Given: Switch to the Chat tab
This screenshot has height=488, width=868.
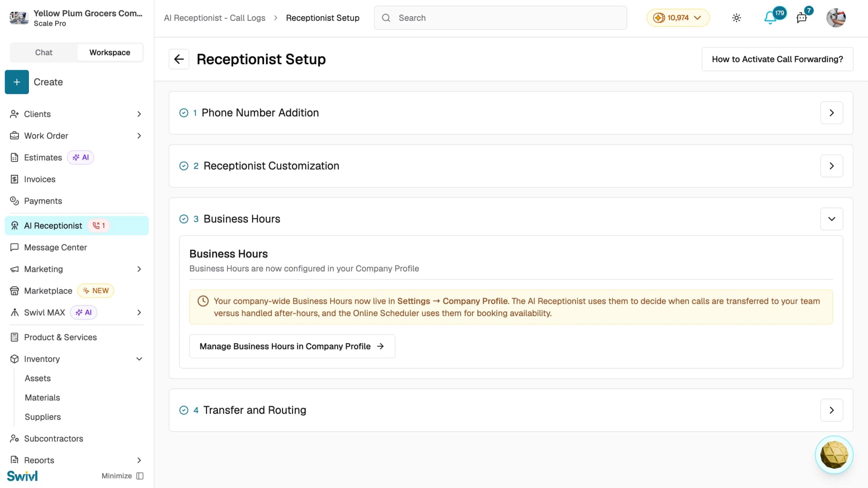Looking at the screenshot, I should 44,52.
